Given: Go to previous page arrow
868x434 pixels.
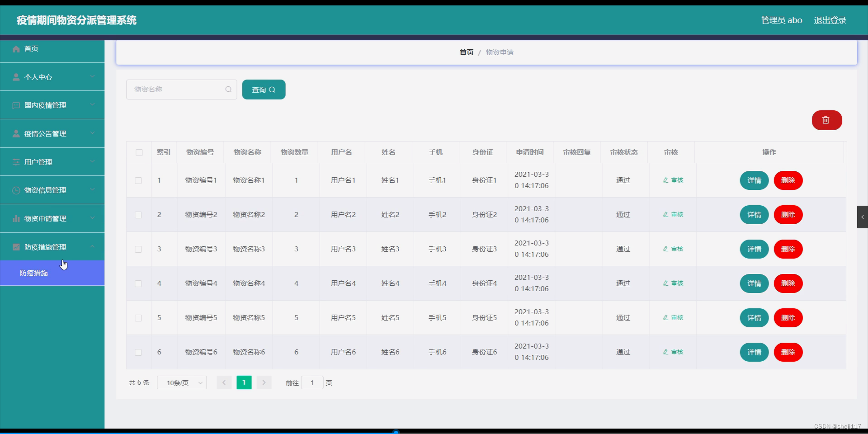Looking at the screenshot, I should [224, 382].
